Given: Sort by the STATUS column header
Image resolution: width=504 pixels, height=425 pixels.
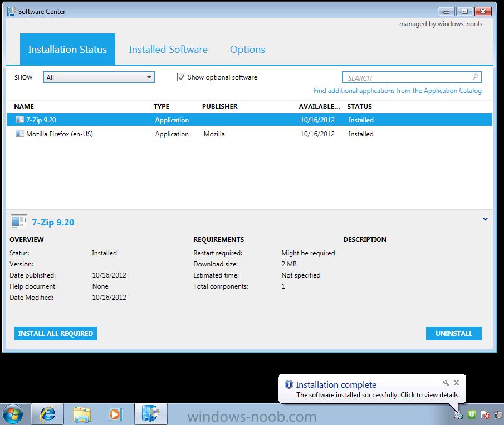Looking at the screenshot, I should [359, 107].
